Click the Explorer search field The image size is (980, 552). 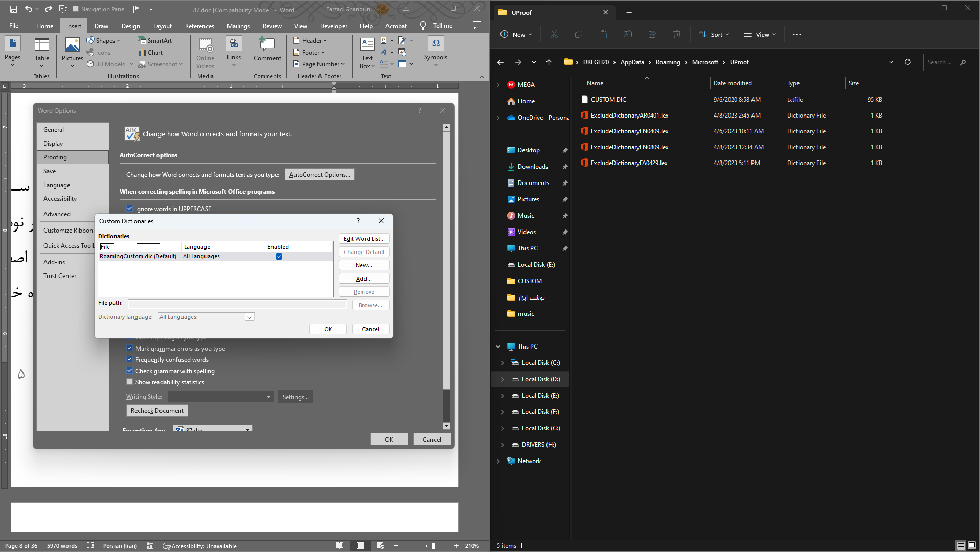tap(947, 62)
